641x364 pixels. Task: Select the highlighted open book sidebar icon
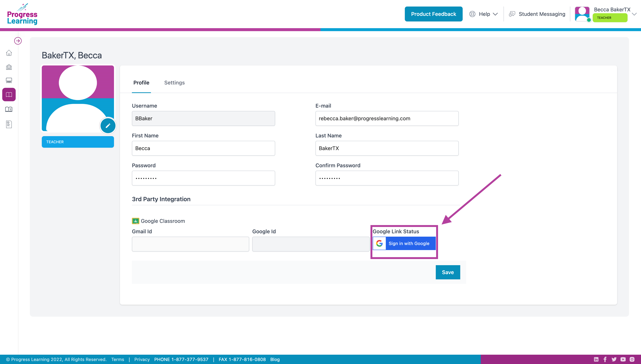(9, 95)
